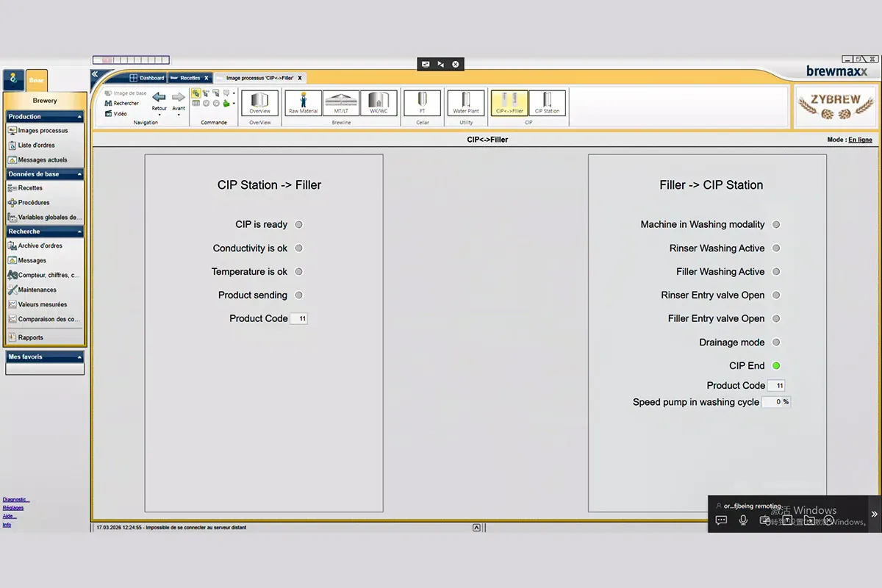Select the user icon sidebar tab

click(x=14, y=80)
